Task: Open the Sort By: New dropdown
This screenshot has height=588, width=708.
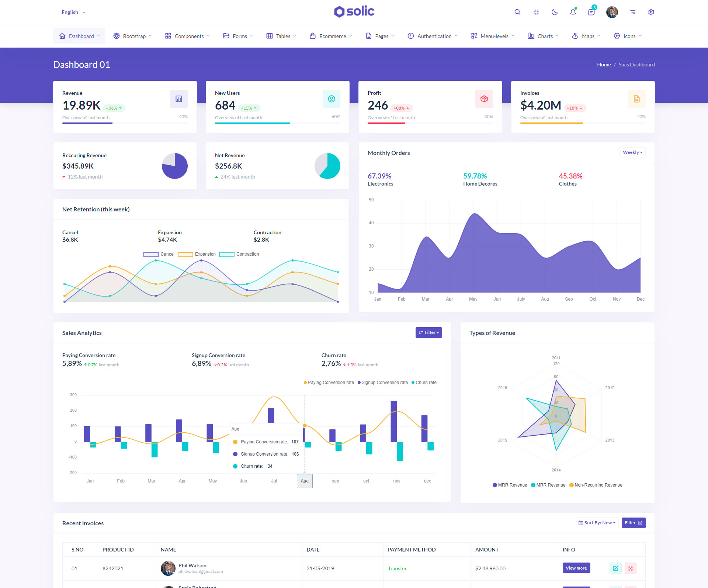Action: point(596,523)
